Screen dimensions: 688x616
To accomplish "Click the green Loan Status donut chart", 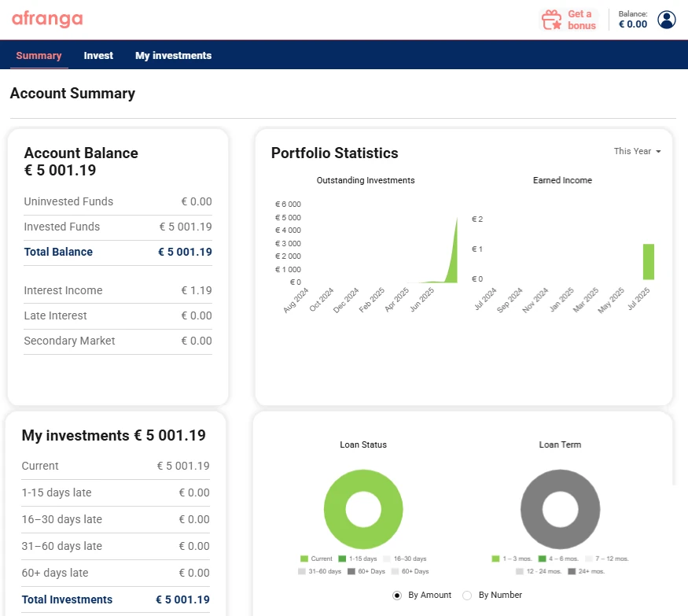I will pyautogui.click(x=362, y=488).
